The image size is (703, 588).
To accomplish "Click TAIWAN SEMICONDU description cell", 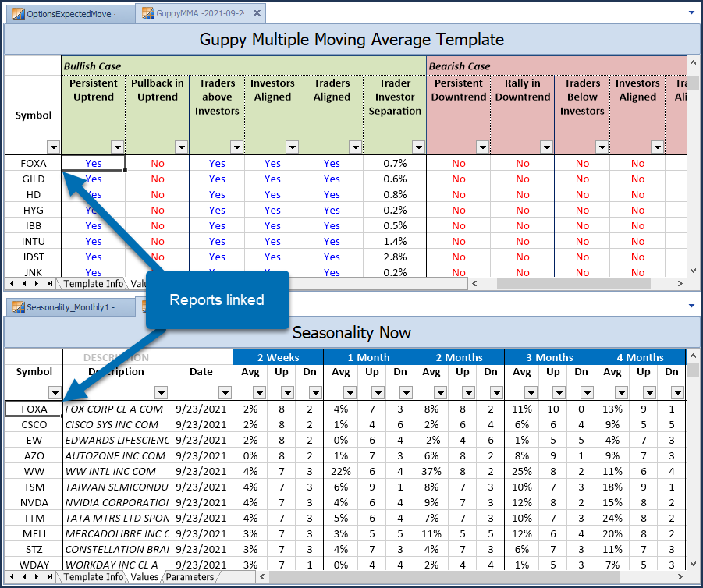I will coord(116,487).
